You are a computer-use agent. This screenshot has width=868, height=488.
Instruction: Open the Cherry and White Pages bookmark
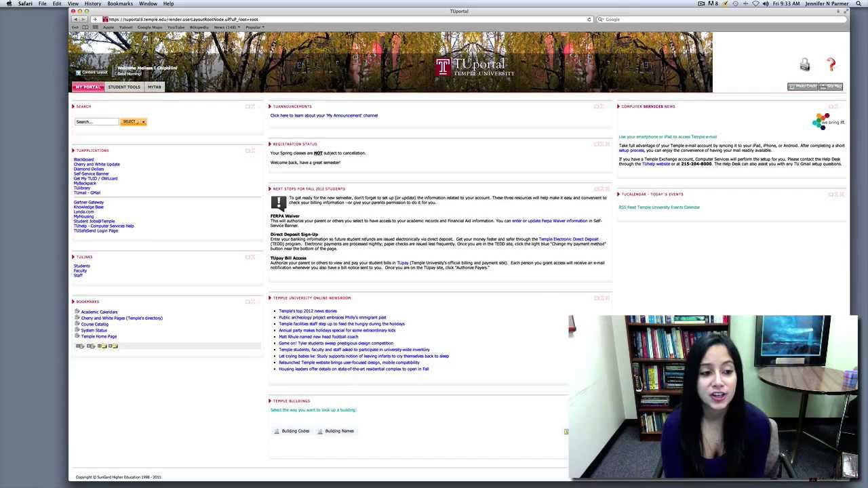[121, 318]
